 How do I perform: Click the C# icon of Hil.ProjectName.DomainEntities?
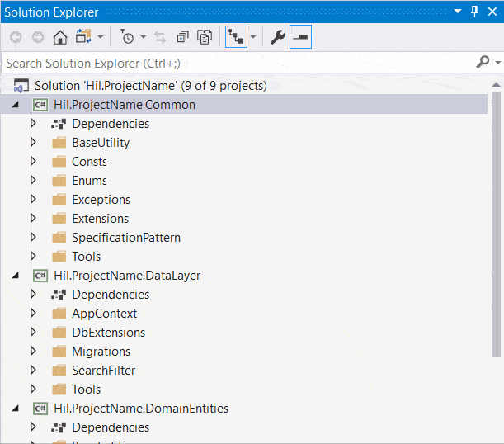coord(40,409)
